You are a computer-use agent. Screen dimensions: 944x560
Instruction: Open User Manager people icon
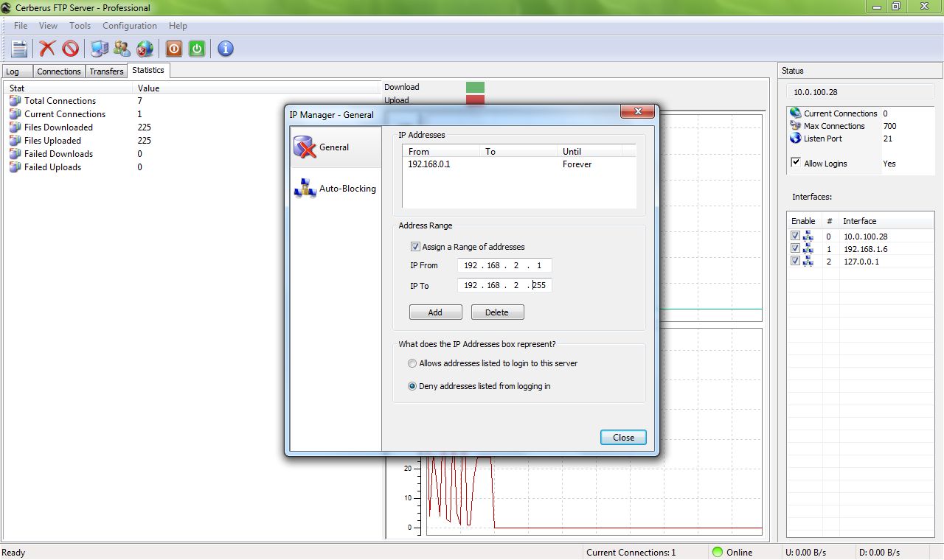tap(122, 49)
